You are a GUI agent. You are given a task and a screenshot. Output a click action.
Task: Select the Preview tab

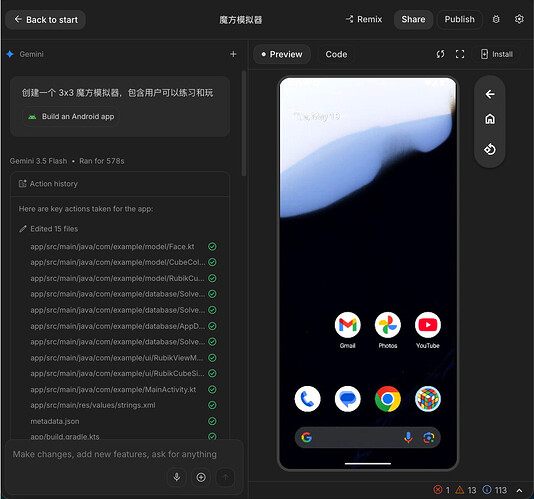click(x=282, y=54)
